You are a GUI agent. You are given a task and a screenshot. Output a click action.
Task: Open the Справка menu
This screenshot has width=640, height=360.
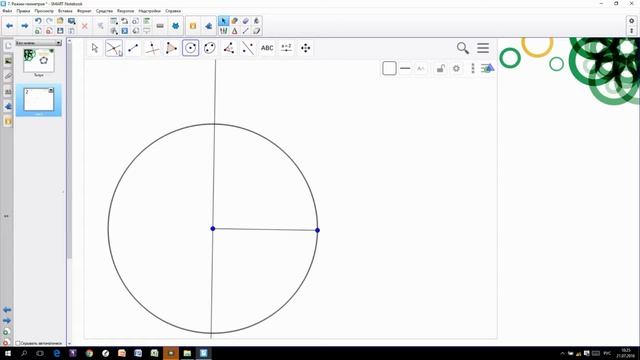[x=173, y=11]
